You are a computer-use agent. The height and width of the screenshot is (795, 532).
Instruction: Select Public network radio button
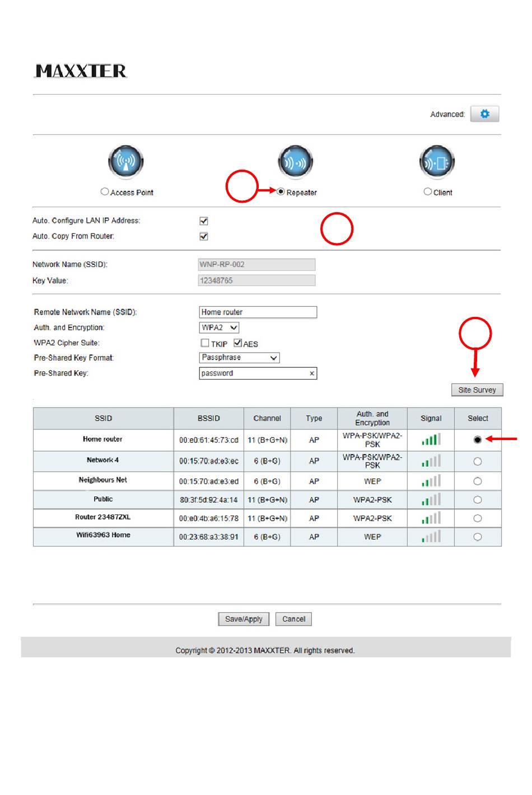(477, 499)
